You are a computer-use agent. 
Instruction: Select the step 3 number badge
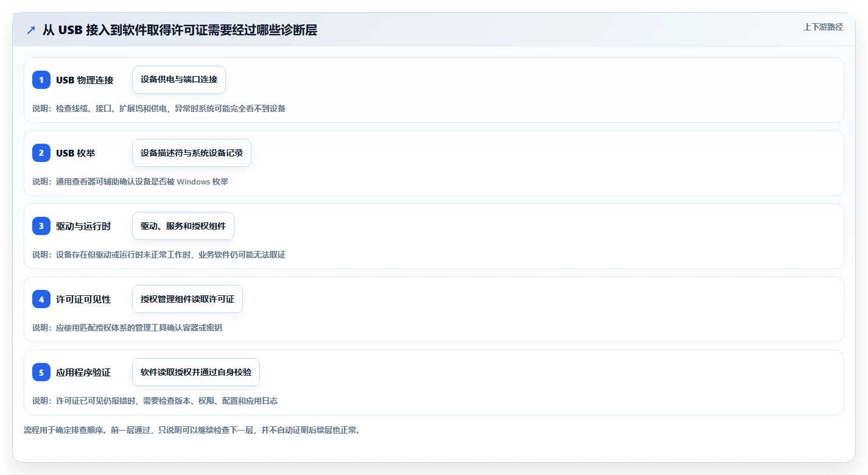coord(41,226)
